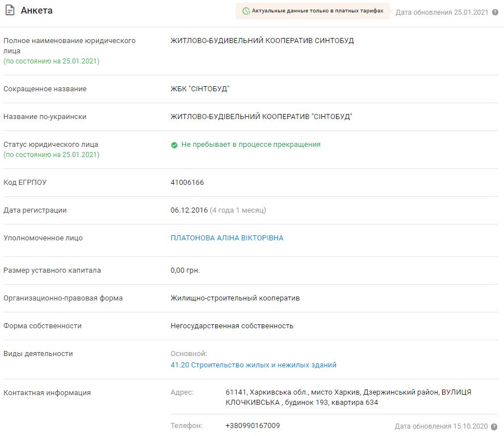The image size is (504, 436).
Task: Click Ukrainian name ЖИТЛОВО-БУДІВЕЛЬНИЙ КООПЕРАТИВ "СІНТОБУД"
Action: [261, 117]
